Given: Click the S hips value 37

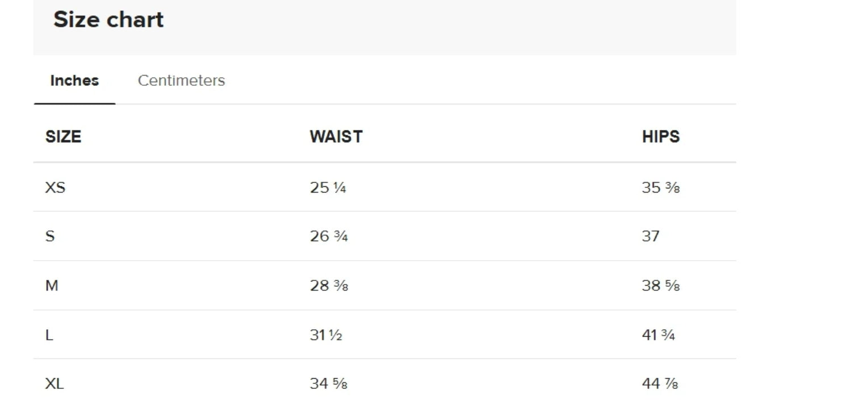Looking at the screenshot, I should pyautogui.click(x=651, y=236).
